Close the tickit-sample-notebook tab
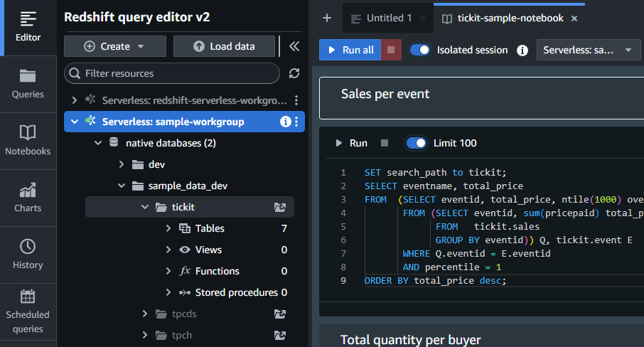The height and width of the screenshot is (347, 644). [x=574, y=18]
